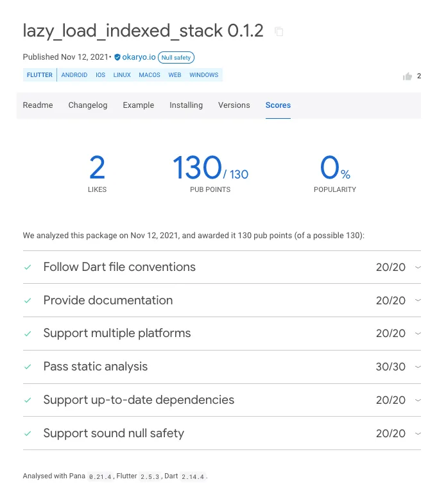Expand Provide documentation score details chevron
This screenshot has width=446, height=504.
(418, 300)
